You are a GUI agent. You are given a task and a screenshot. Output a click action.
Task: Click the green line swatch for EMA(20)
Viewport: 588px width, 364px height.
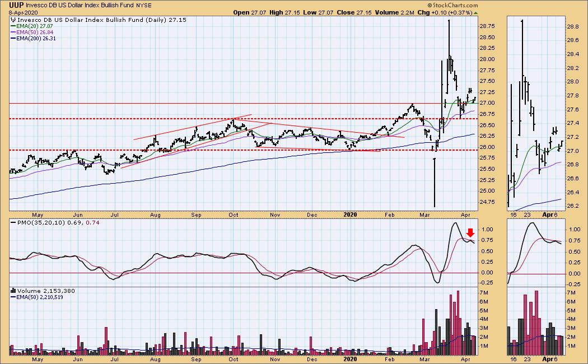coord(13,26)
